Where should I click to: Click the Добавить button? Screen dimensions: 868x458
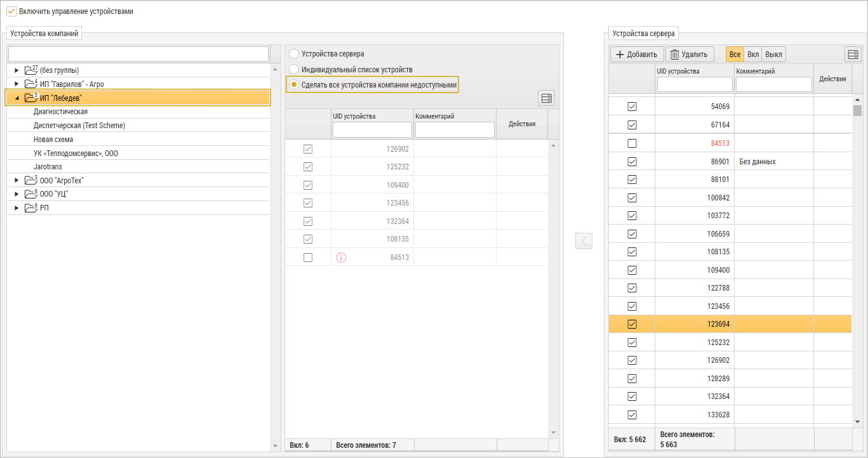[637, 55]
